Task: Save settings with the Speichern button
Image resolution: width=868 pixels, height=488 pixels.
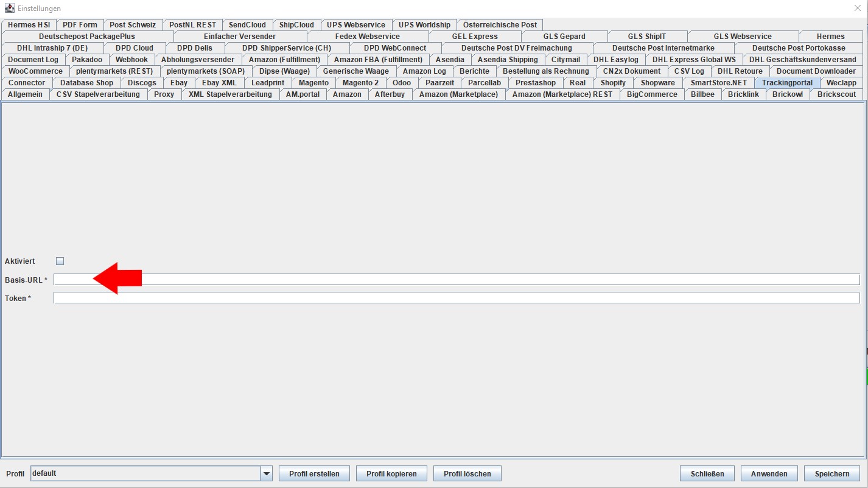Action: click(832, 473)
